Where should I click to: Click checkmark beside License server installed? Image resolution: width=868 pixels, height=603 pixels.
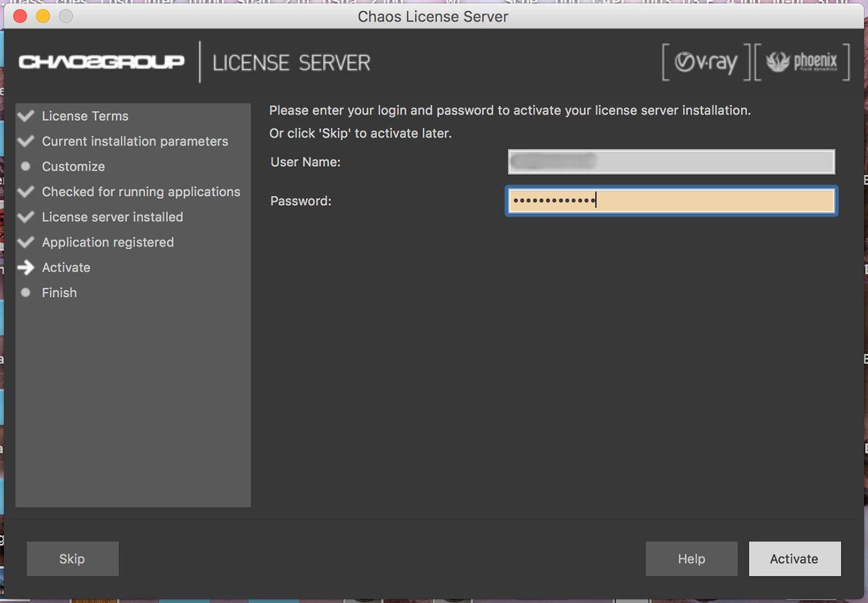[26, 217]
